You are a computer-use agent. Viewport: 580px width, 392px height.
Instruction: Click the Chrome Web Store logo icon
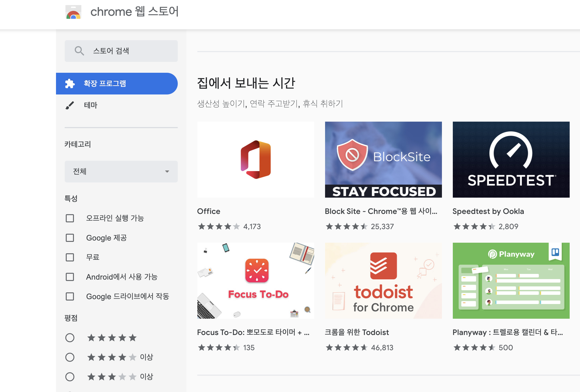point(73,12)
